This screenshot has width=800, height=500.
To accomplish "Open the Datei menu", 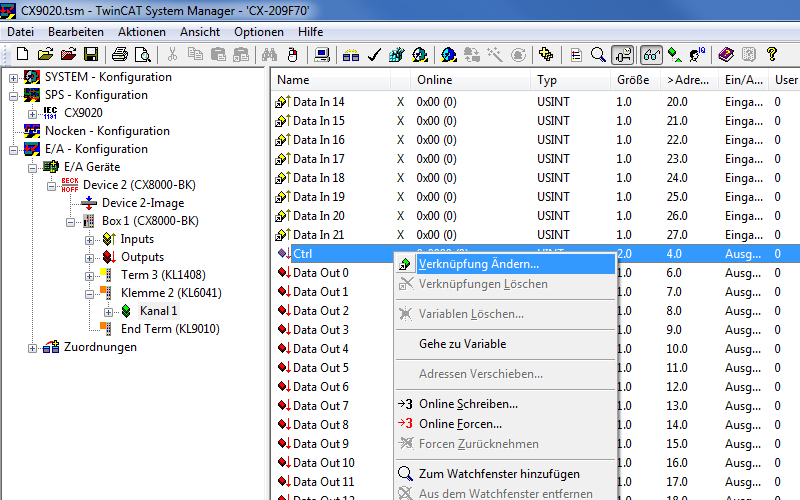I will [20, 32].
